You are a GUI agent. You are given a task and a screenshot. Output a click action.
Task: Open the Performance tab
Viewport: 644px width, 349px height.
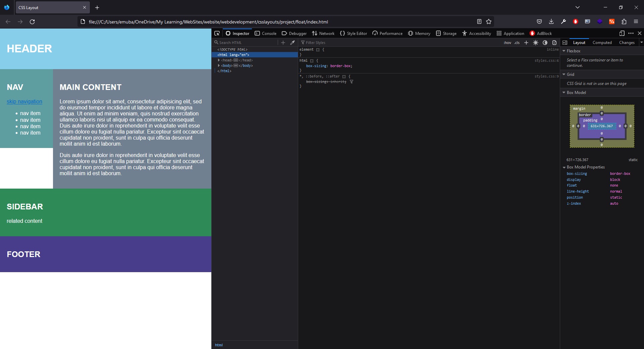click(387, 33)
